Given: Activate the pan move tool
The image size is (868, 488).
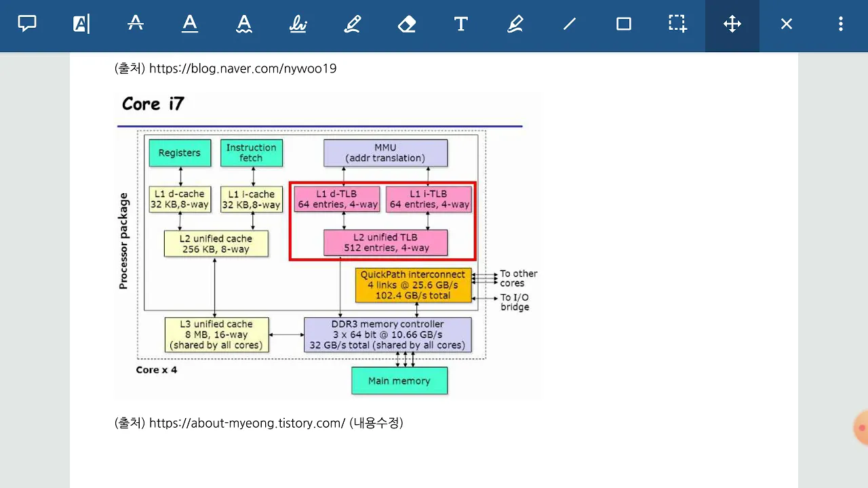Looking at the screenshot, I should coord(732,24).
